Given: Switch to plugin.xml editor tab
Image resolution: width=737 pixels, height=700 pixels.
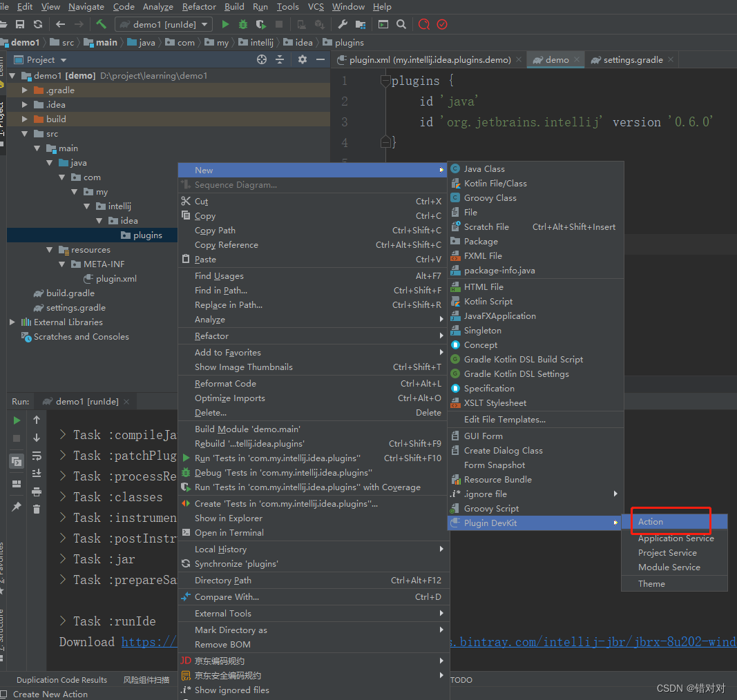Looking at the screenshot, I should 430,59.
